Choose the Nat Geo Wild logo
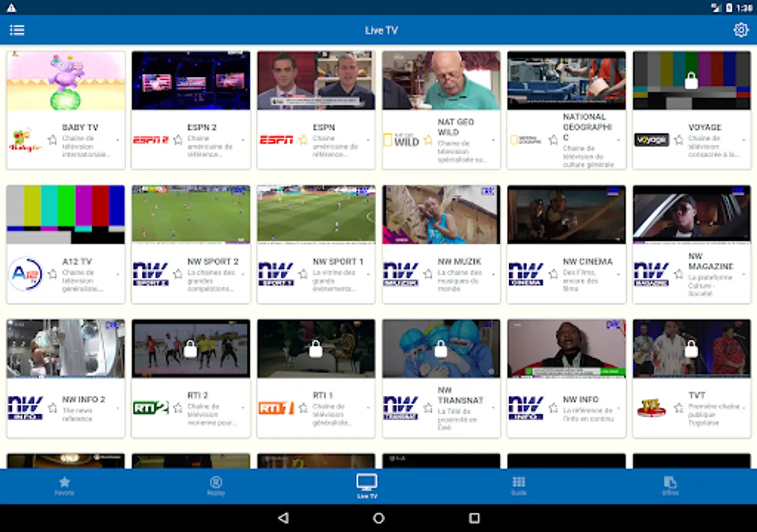This screenshot has height=532, width=757. click(401, 140)
